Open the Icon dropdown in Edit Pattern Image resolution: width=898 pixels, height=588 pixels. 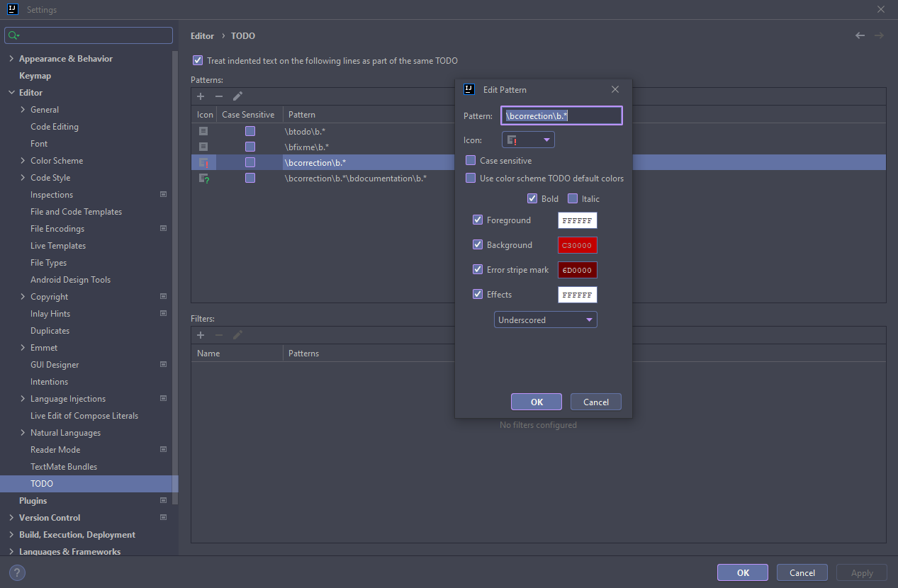[528, 140]
